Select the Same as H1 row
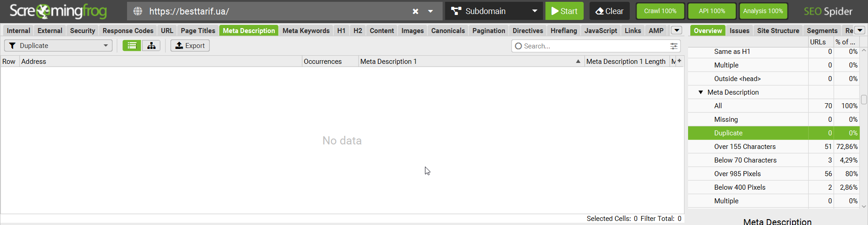Screen dimensions: 868x225 click(773, 52)
